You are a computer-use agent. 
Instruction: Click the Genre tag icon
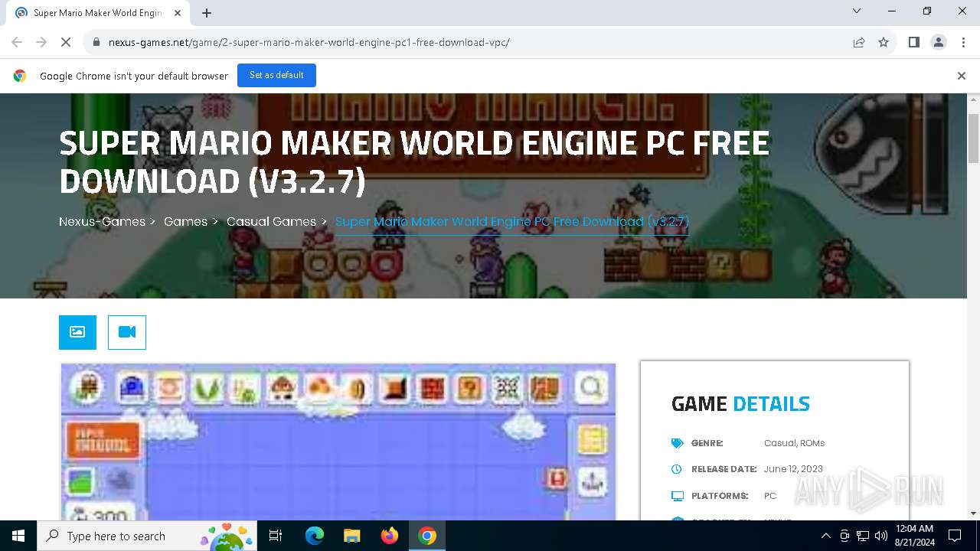(x=677, y=443)
